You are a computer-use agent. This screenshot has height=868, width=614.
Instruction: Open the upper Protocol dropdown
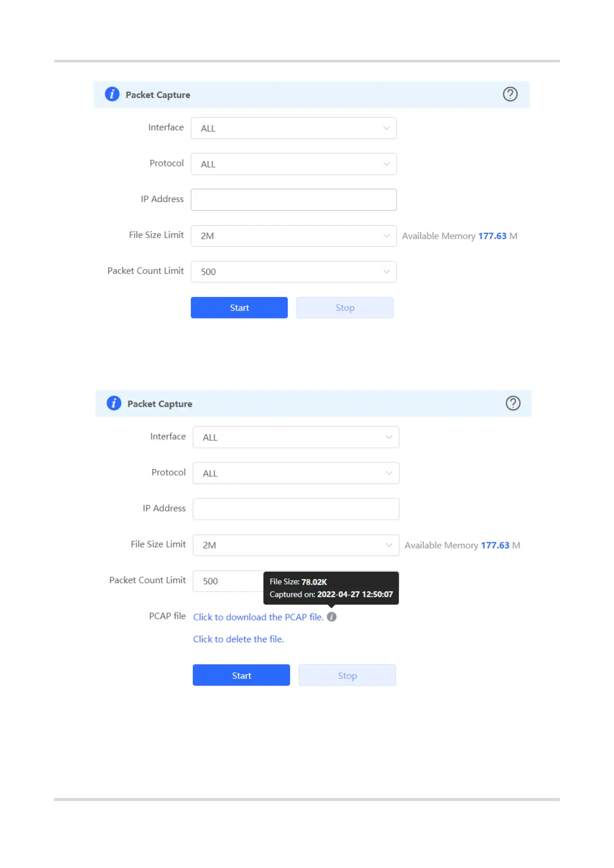pos(293,164)
